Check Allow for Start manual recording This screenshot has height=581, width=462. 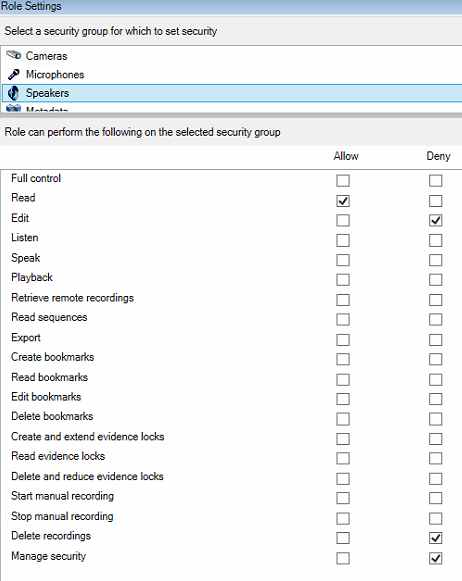(x=343, y=498)
